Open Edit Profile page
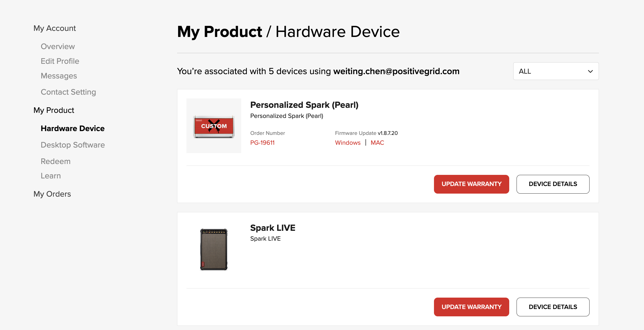This screenshot has height=330, width=644. click(x=60, y=61)
